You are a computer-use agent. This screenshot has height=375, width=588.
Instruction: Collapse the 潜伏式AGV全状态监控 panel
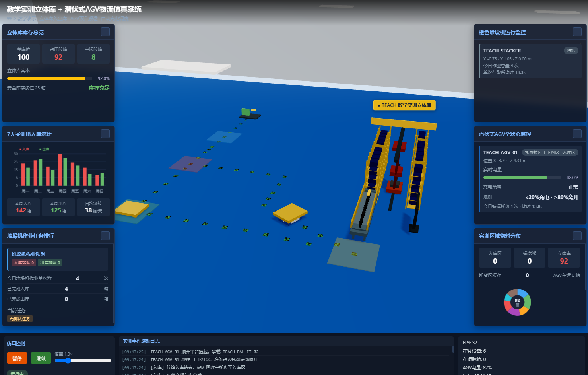click(x=577, y=134)
